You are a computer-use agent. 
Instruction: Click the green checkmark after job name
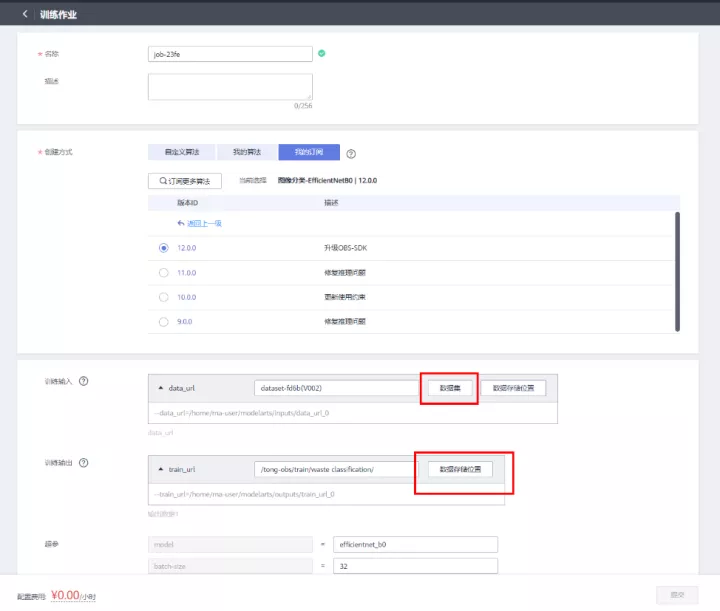[x=322, y=53]
